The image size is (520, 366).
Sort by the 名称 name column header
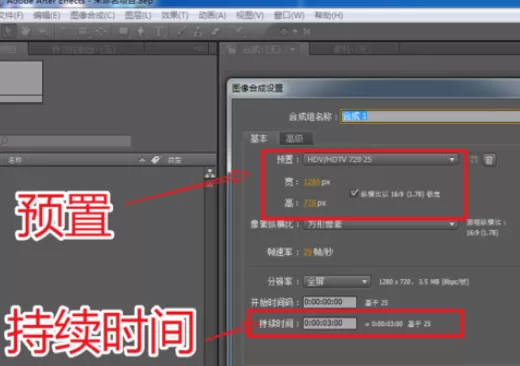coord(15,160)
